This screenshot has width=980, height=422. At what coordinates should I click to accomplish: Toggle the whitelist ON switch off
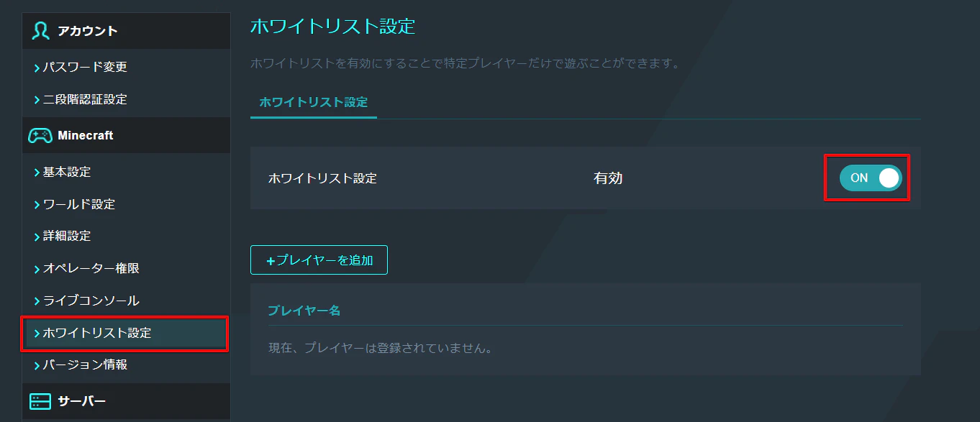tap(871, 178)
